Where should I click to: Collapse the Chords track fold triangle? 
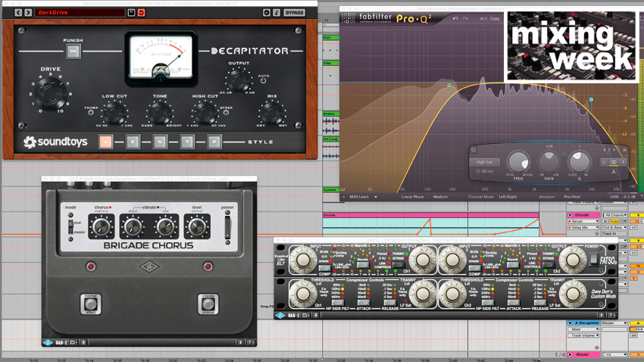570,215
